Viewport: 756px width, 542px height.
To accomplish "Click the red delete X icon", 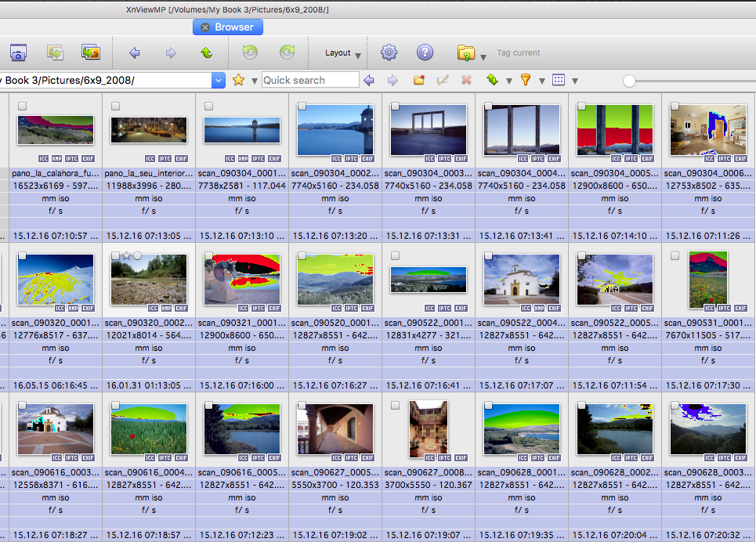I will [466, 80].
